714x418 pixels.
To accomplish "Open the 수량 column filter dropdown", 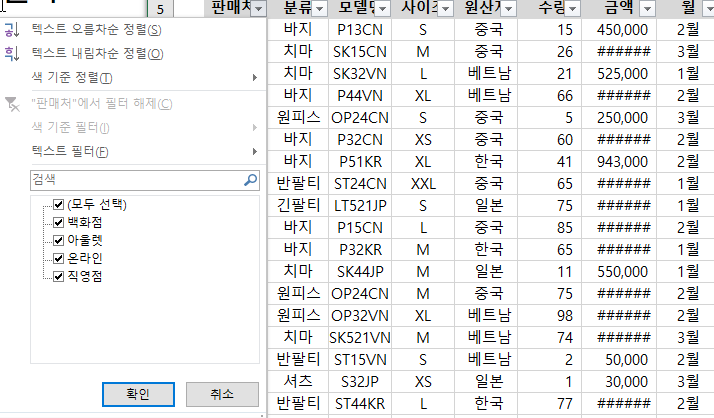I will [573, 9].
